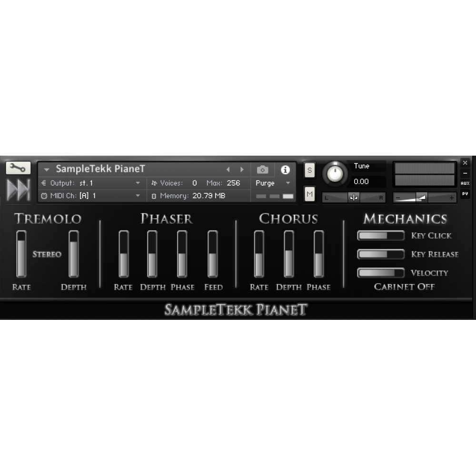Click the Key Click slider

(x=380, y=236)
